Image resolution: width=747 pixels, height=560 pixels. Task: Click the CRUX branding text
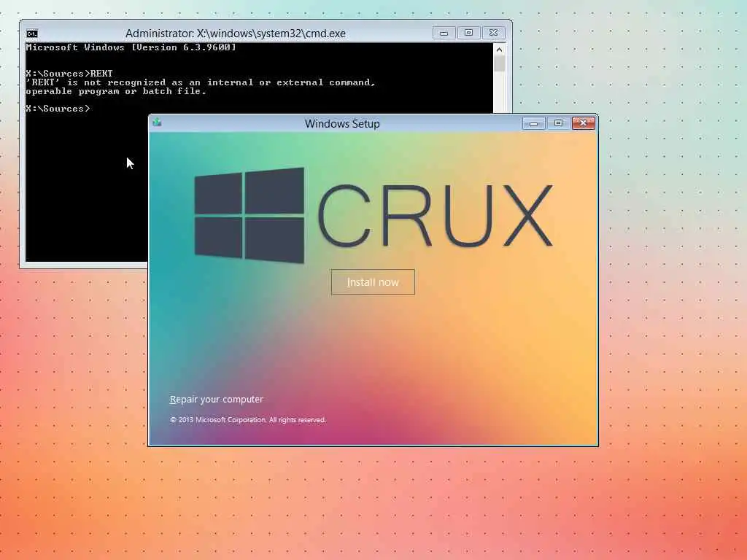[436, 215]
